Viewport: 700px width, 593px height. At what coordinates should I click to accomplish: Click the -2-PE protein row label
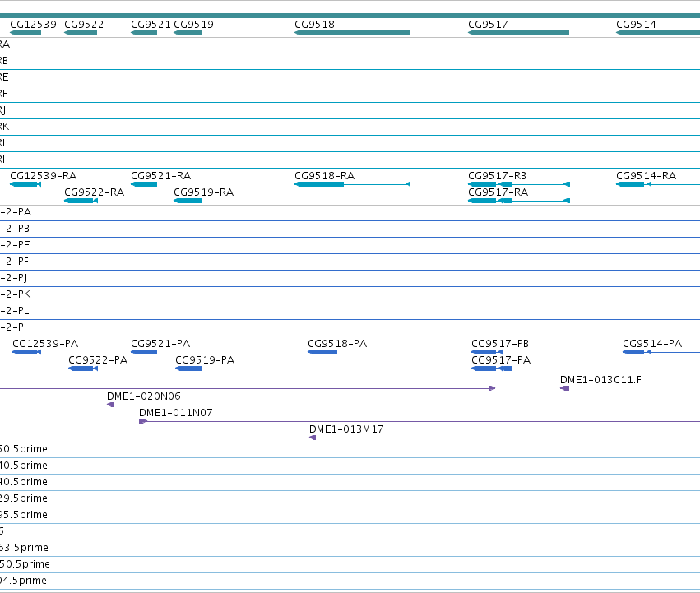coord(15,245)
